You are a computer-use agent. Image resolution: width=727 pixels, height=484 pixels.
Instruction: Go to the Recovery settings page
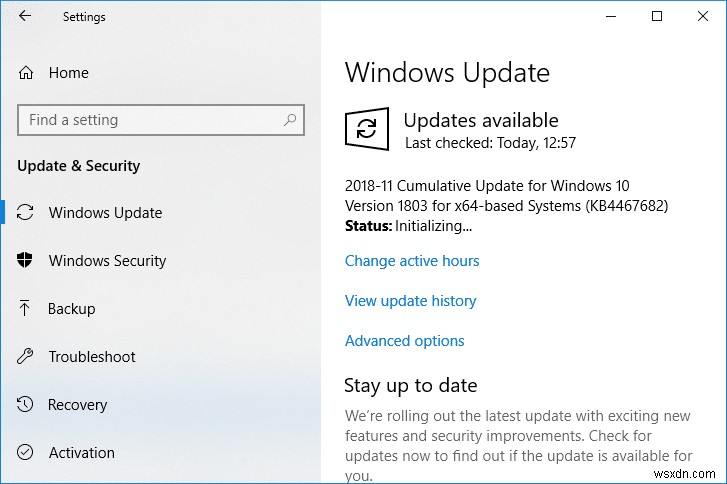pyautogui.click(x=77, y=405)
